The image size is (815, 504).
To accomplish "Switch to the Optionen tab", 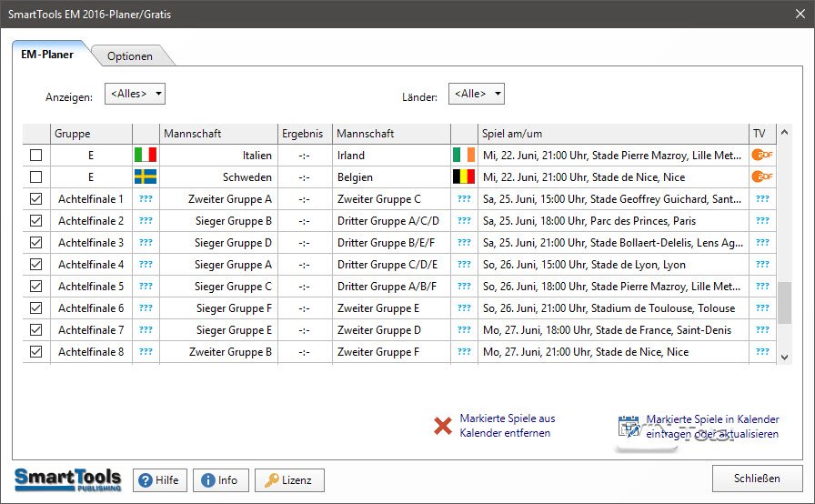I will pyautogui.click(x=130, y=56).
